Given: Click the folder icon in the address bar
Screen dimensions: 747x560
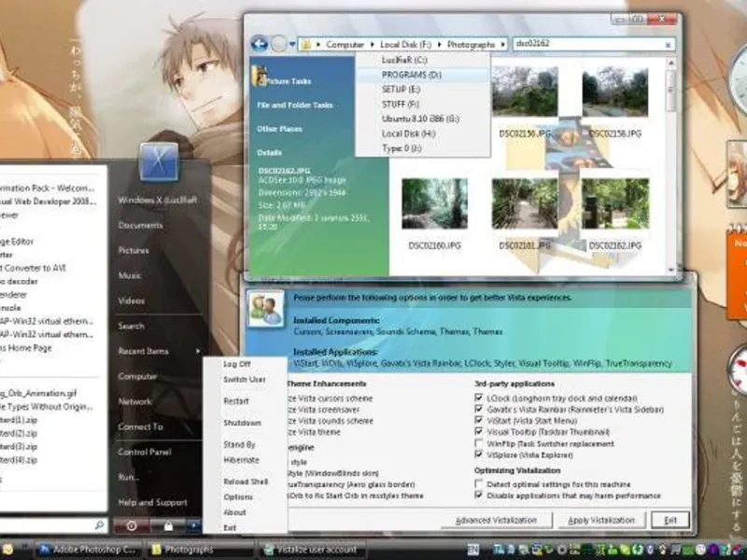Looking at the screenshot, I should [x=306, y=45].
